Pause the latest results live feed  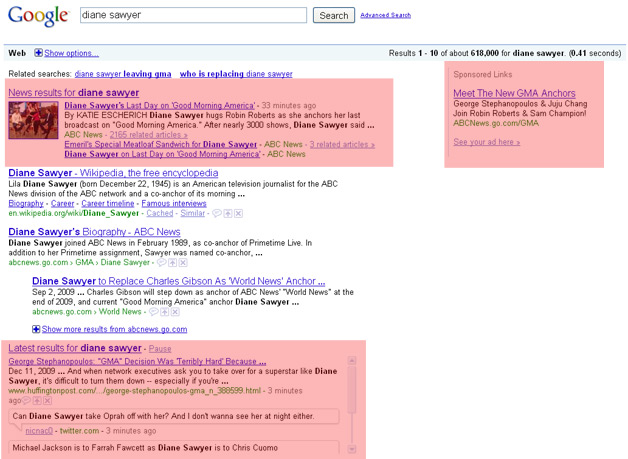tap(160, 348)
